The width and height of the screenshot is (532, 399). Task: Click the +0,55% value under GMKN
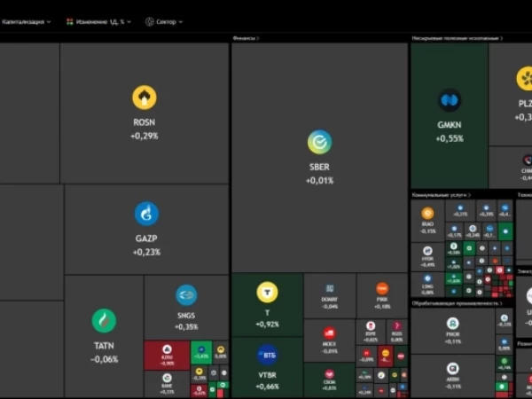(x=450, y=139)
